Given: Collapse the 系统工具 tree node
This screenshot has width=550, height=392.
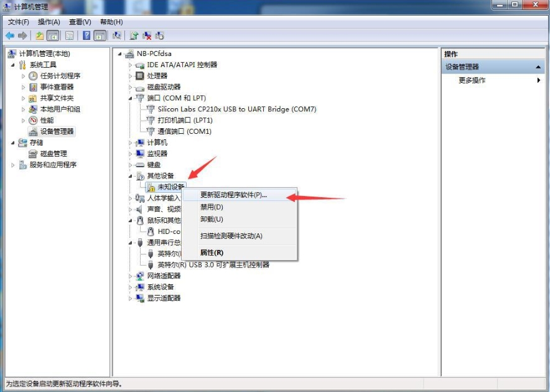Looking at the screenshot, I should coord(13,65).
